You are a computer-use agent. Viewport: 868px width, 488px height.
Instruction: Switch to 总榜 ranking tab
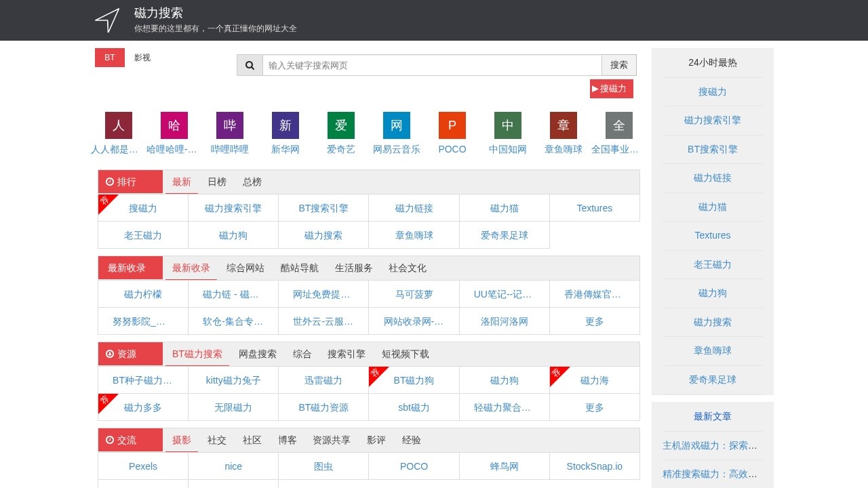(x=252, y=182)
